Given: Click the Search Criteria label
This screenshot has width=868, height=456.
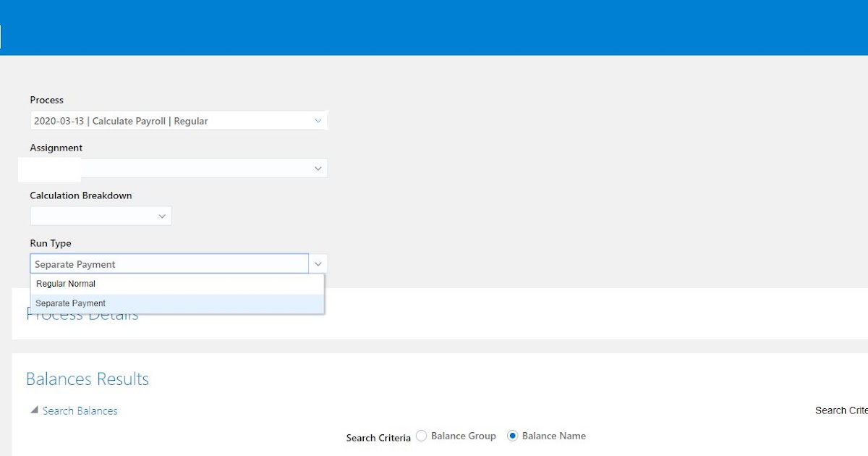Looking at the screenshot, I should tap(378, 437).
